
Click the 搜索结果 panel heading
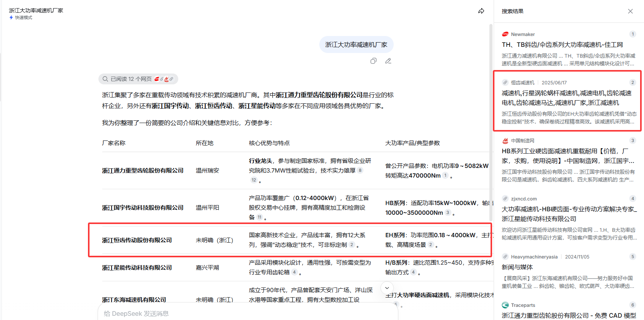pyautogui.click(x=513, y=11)
